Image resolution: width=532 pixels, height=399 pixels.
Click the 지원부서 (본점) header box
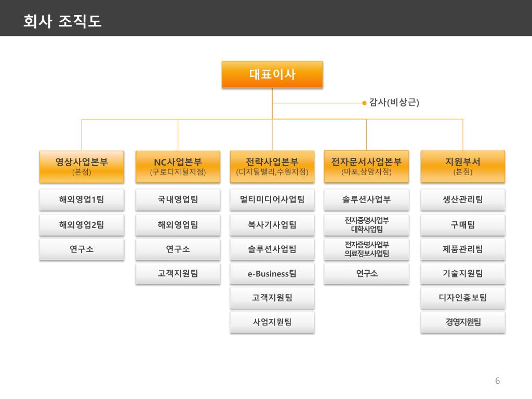tap(463, 167)
